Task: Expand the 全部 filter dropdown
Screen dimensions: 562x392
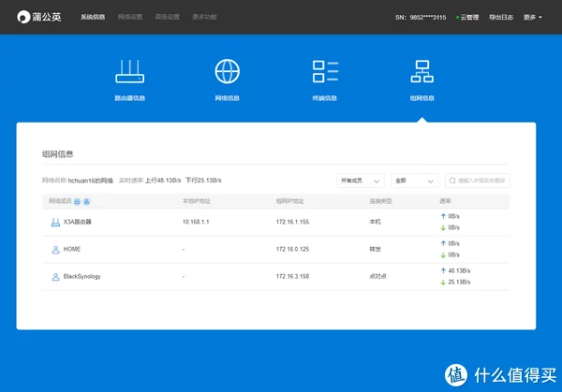Action: [x=415, y=181]
